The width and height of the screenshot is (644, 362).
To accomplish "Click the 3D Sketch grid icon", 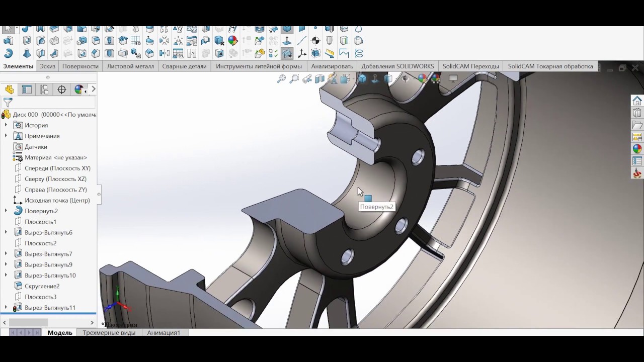I will (136, 41).
